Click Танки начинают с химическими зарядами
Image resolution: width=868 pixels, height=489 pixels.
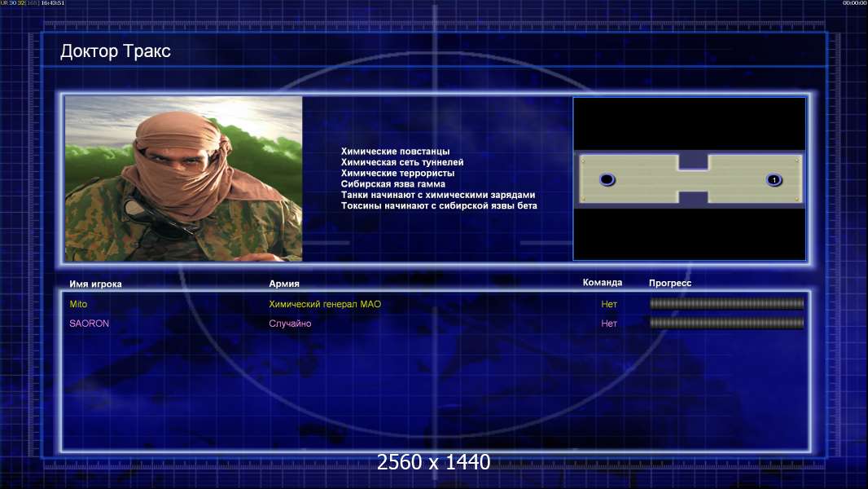(x=438, y=195)
